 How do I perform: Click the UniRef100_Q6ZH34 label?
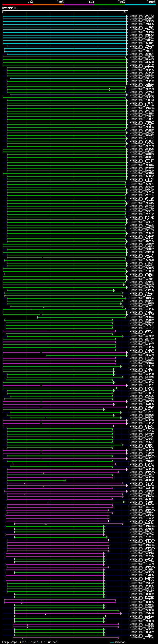coord(142,87)
